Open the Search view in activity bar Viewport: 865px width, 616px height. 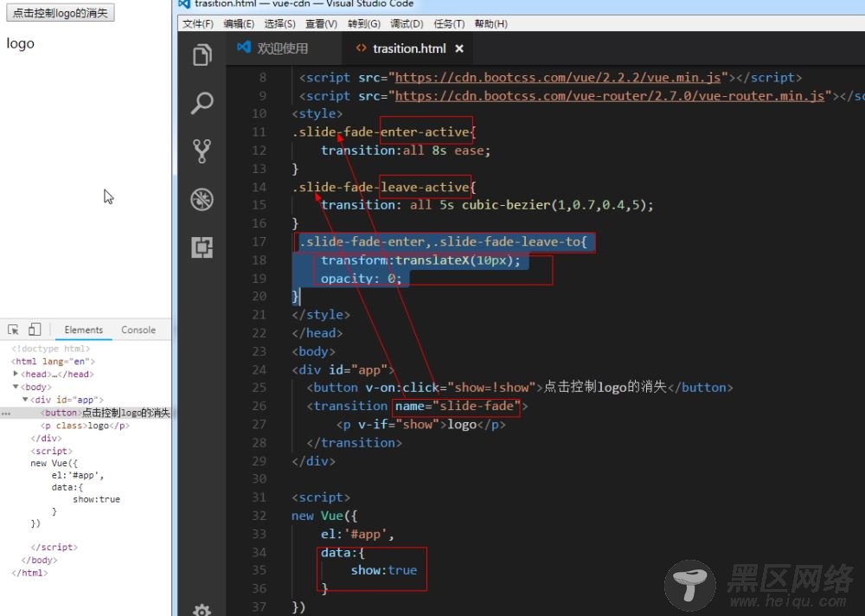(202, 103)
